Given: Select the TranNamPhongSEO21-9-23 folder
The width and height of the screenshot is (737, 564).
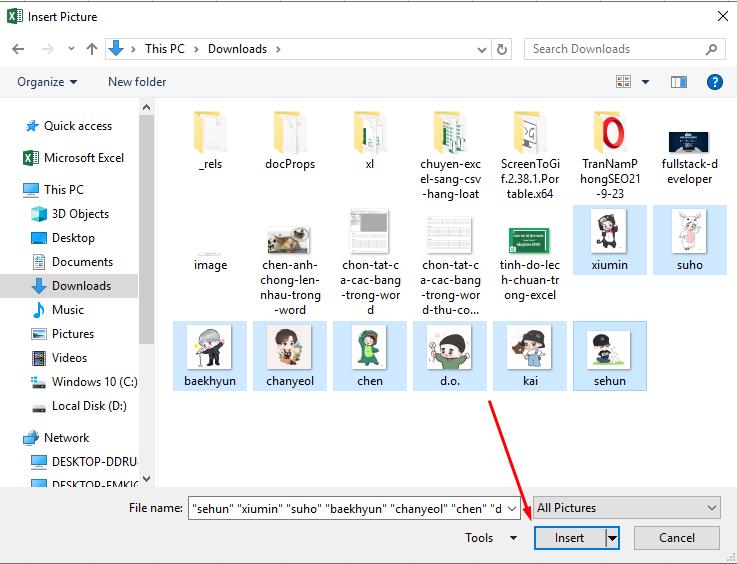Looking at the screenshot, I should pos(610,155).
